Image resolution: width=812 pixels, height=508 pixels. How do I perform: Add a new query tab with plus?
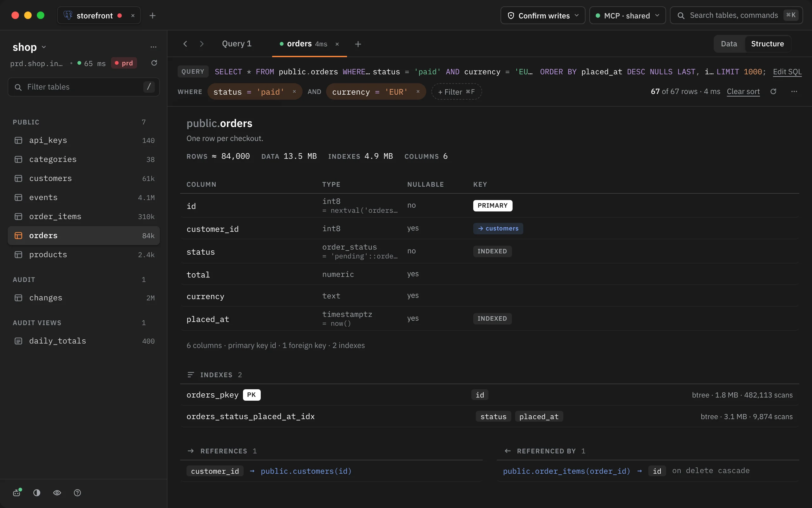pos(358,44)
